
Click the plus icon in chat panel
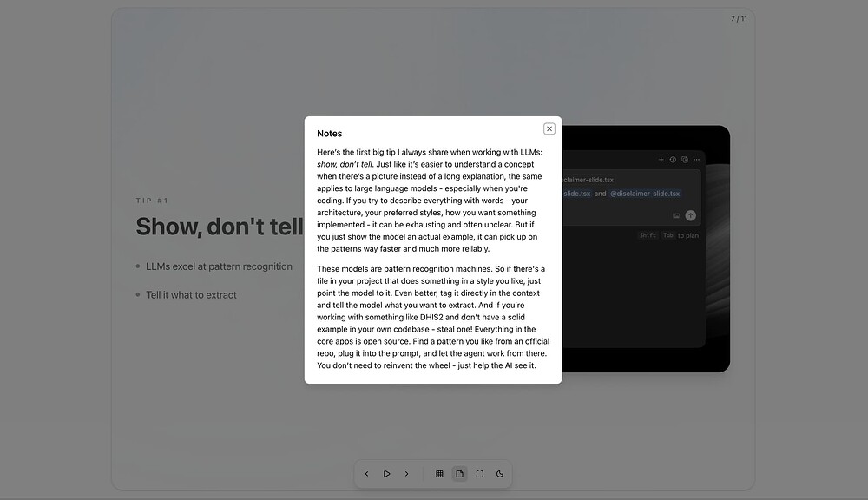click(x=661, y=160)
